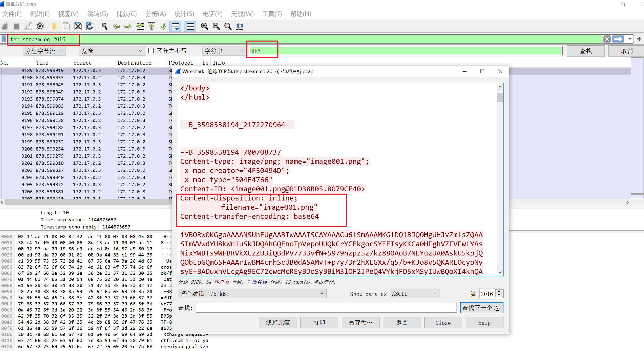Open the 视图(V) menu
The image size is (644, 351).
point(68,14)
